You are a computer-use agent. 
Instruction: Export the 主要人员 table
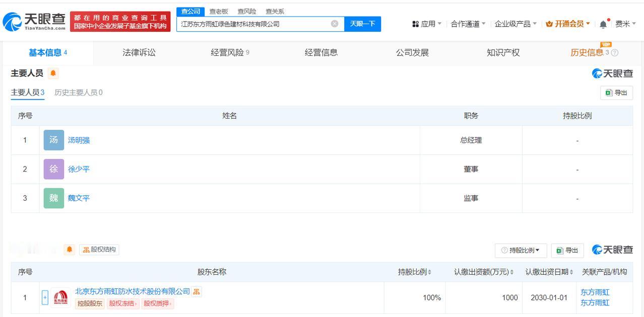pos(616,93)
